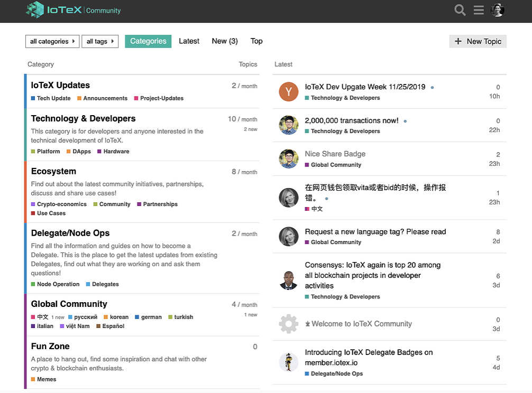This screenshot has height=393, width=532.
Task: Switch to the Latest tab
Action: (x=189, y=41)
